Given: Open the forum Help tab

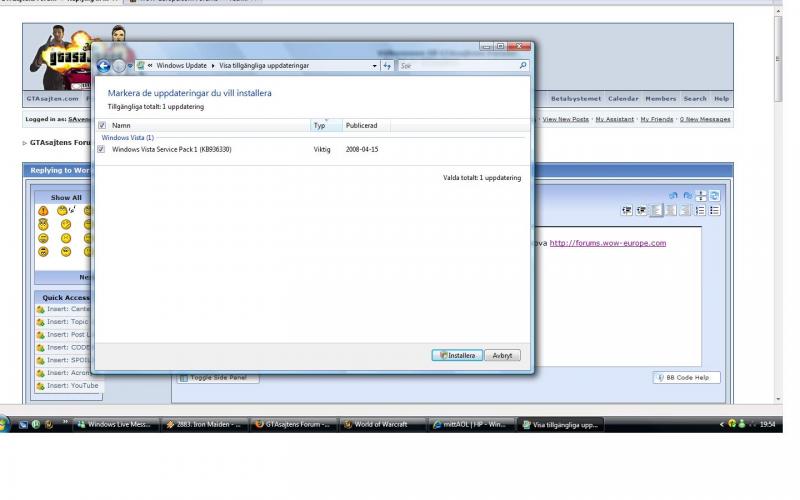Looking at the screenshot, I should pos(721,99).
